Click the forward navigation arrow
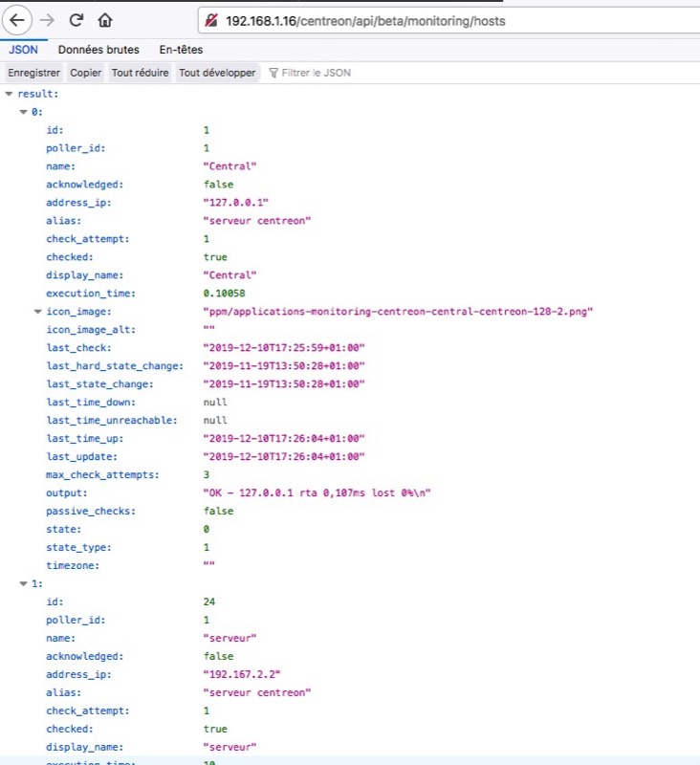The height and width of the screenshot is (765, 700). (x=47, y=19)
